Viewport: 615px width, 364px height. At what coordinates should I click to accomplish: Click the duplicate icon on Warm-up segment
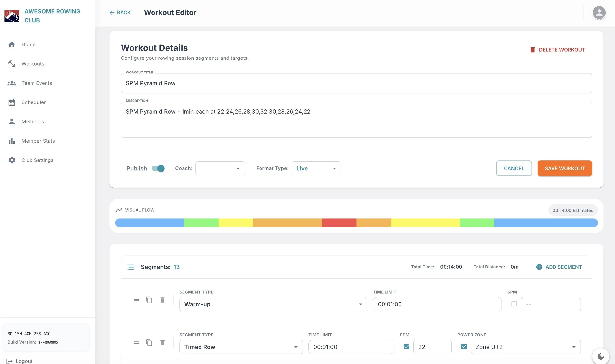[x=149, y=300]
